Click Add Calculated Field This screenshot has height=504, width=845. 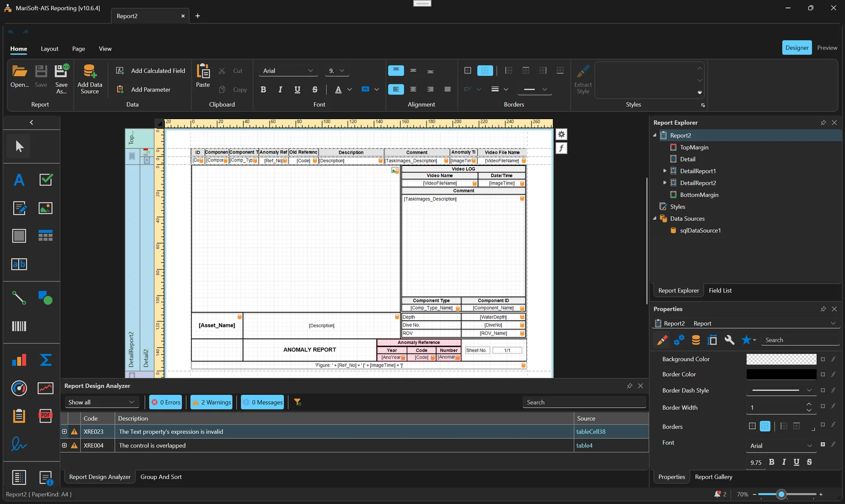151,70
